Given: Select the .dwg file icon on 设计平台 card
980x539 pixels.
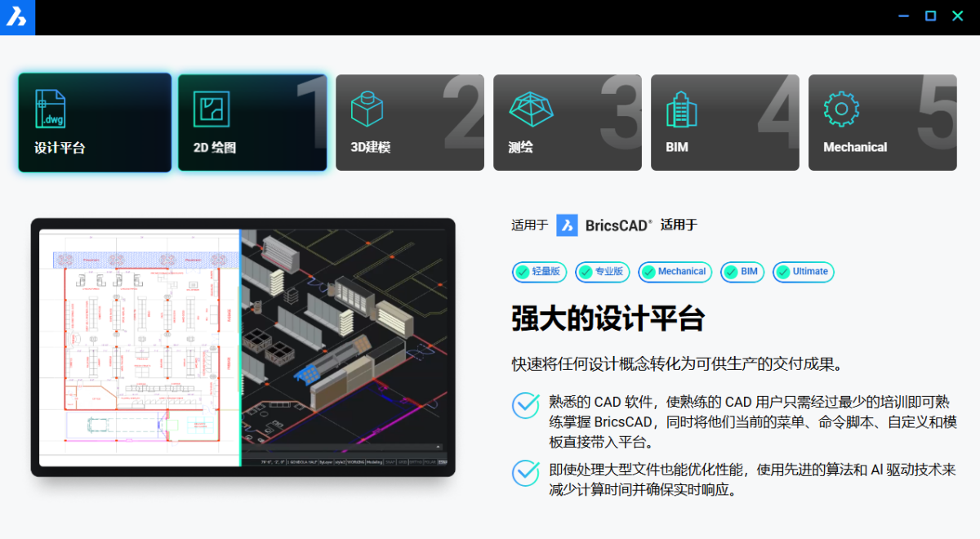Looking at the screenshot, I should pyautogui.click(x=50, y=109).
